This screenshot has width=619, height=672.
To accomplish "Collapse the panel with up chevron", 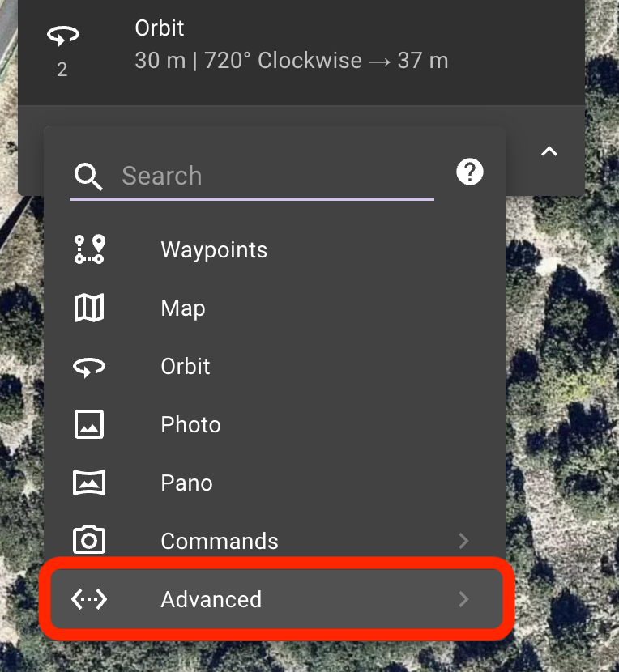I will [549, 151].
